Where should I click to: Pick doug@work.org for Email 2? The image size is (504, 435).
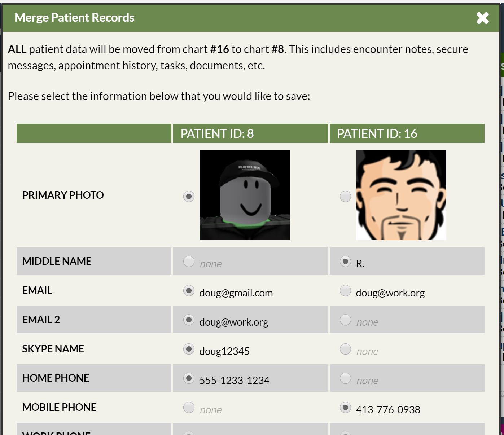[189, 320]
